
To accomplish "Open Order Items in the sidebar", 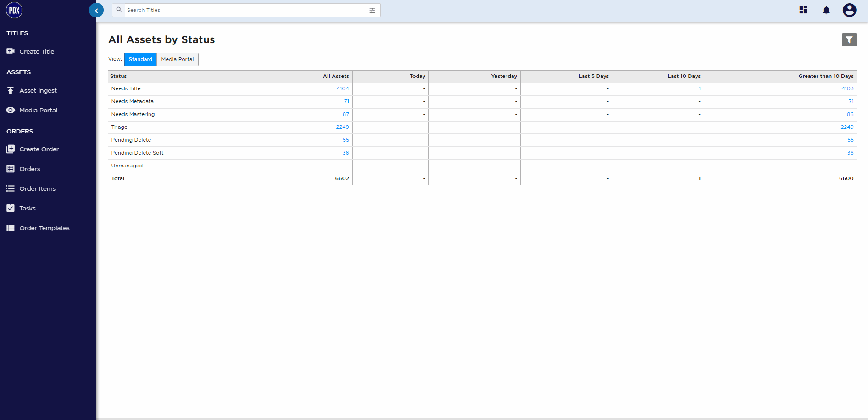I will point(38,188).
